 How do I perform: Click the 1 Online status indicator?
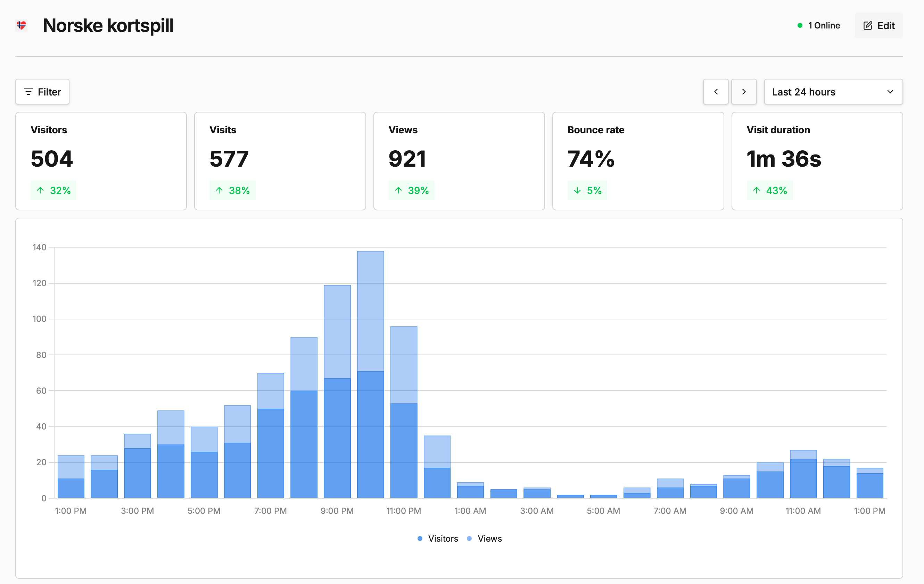coord(819,26)
